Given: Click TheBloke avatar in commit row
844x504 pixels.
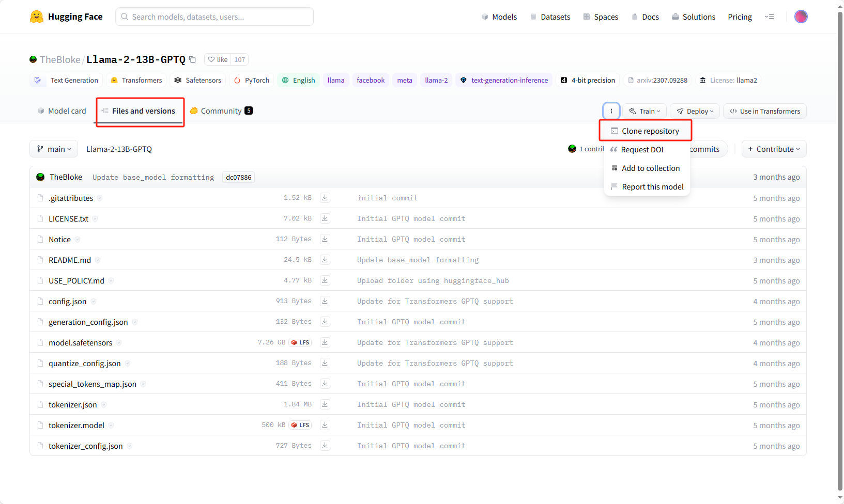Looking at the screenshot, I should [40, 177].
